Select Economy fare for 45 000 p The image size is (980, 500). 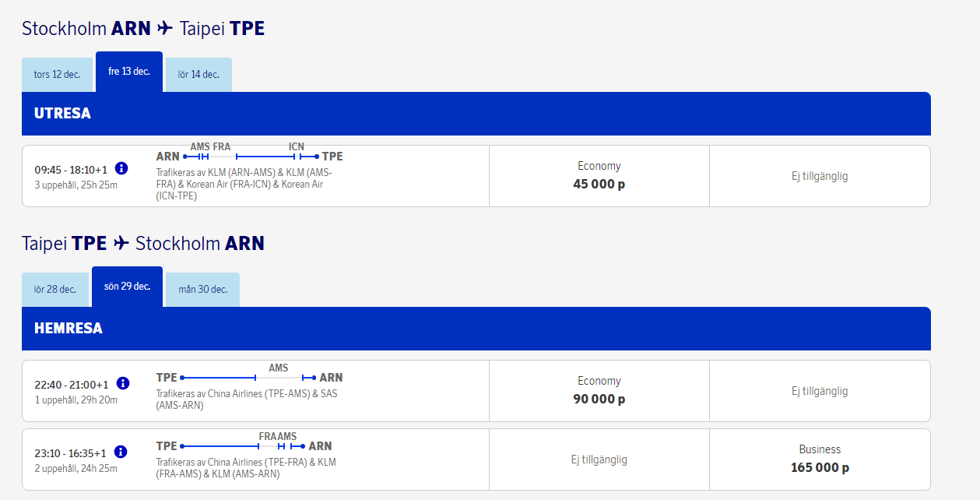coord(599,176)
